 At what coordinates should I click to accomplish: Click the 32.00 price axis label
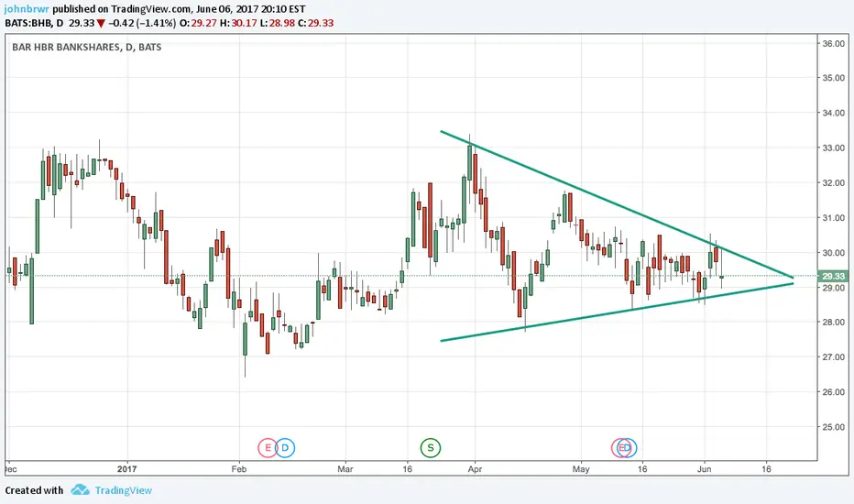pos(833,183)
